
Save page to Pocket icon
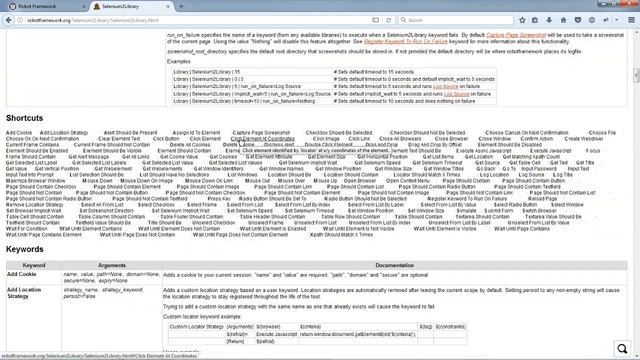coord(578,20)
